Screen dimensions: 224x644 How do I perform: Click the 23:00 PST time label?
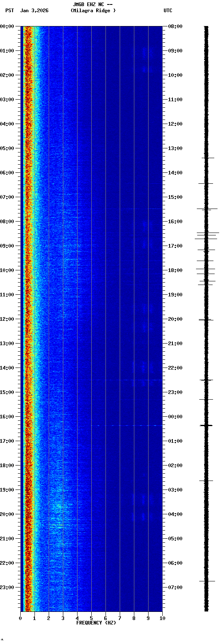click(x=7, y=587)
